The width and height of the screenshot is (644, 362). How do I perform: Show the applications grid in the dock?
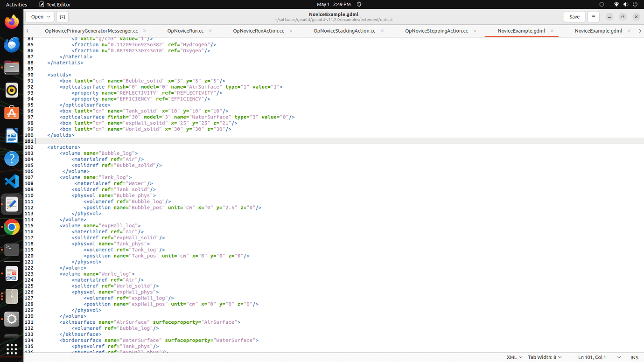[x=12, y=349]
